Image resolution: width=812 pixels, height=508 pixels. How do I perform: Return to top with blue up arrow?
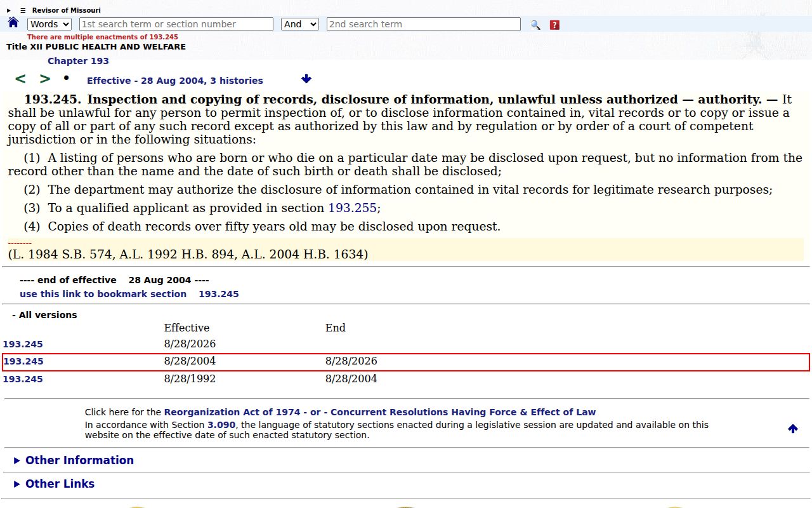pyautogui.click(x=792, y=429)
